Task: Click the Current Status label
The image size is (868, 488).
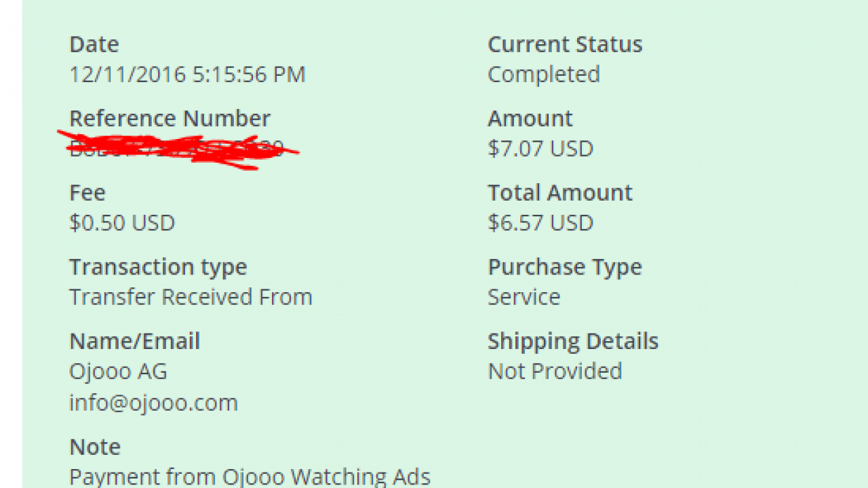Action: pyautogui.click(x=565, y=44)
